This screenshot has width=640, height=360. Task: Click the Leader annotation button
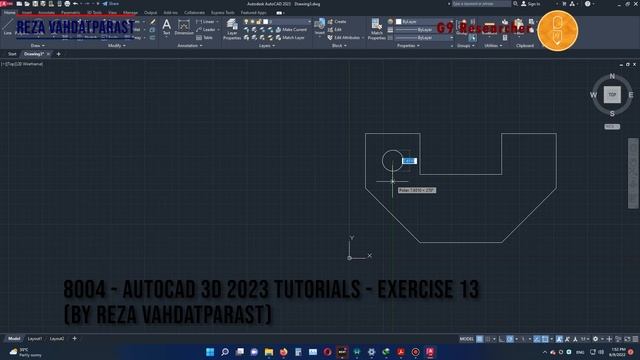coord(206,29)
